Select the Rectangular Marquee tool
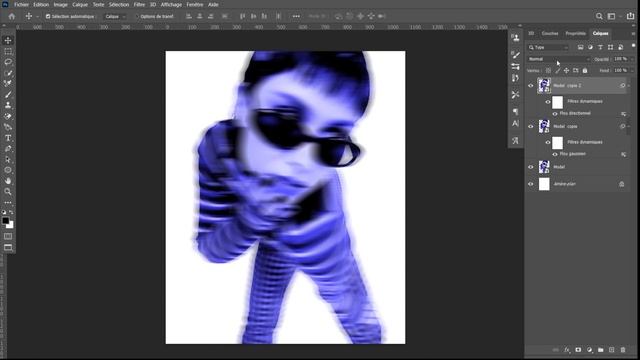Screen dimensions: 640x360 [8, 51]
